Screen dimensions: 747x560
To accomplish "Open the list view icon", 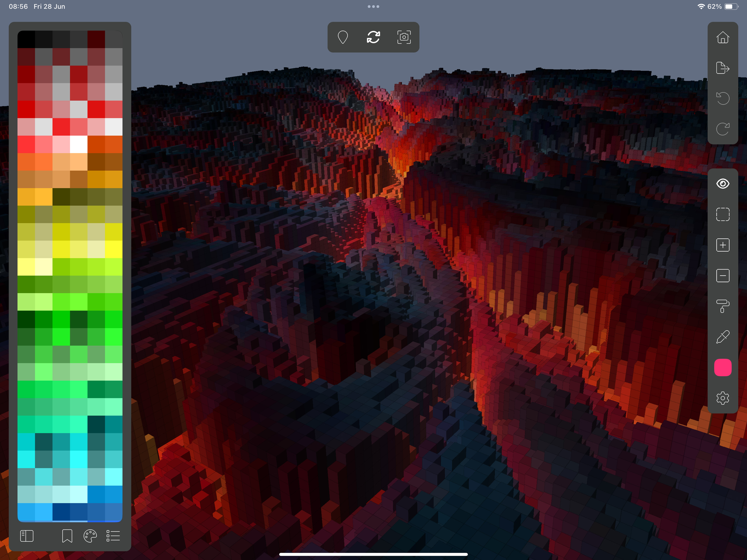I will (113, 536).
